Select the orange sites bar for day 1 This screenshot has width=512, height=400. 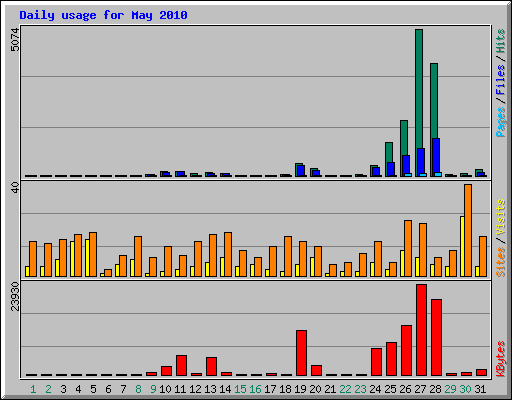coord(33,259)
